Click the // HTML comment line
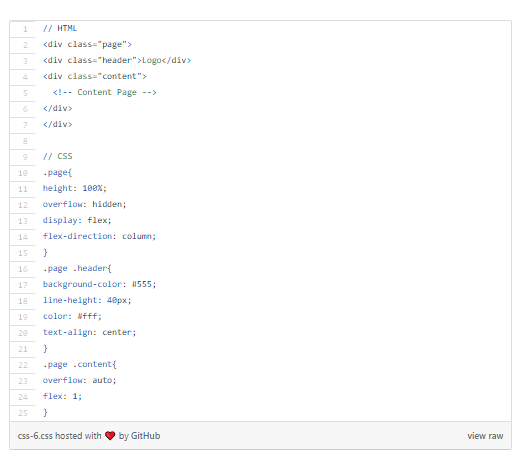 [x=60, y=28]
